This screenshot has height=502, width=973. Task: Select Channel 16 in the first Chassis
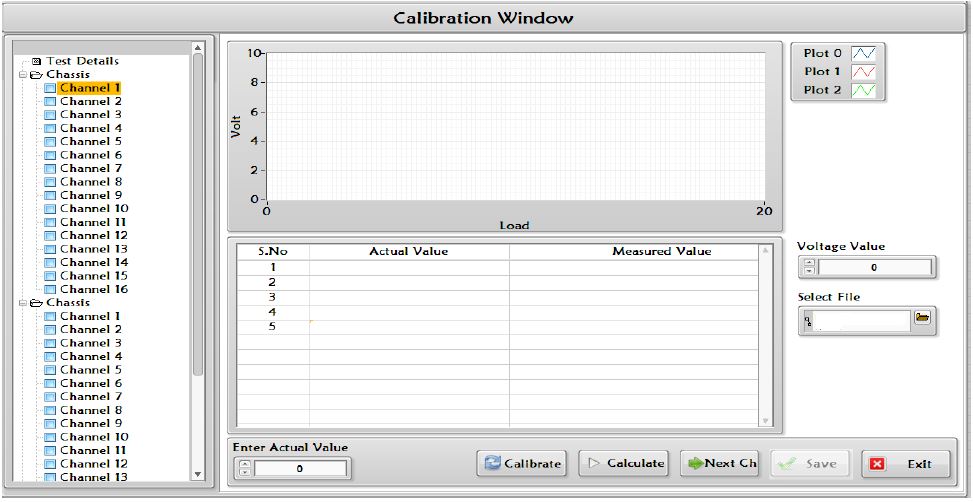[x=92, y=289]
